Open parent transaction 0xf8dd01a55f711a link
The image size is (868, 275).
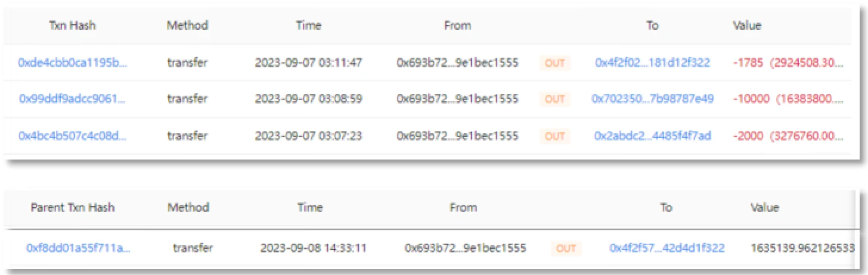tap(78, 248)
